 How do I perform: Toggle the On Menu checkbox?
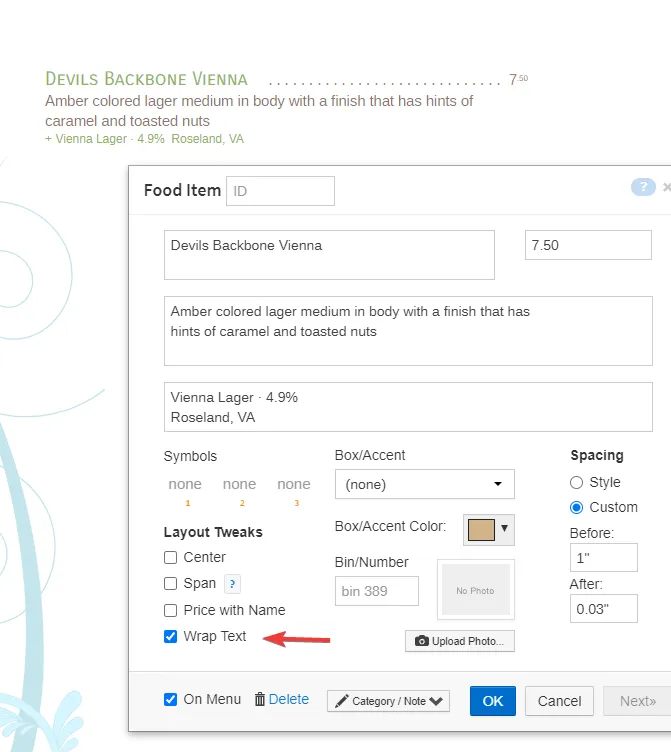pos(171,700)
